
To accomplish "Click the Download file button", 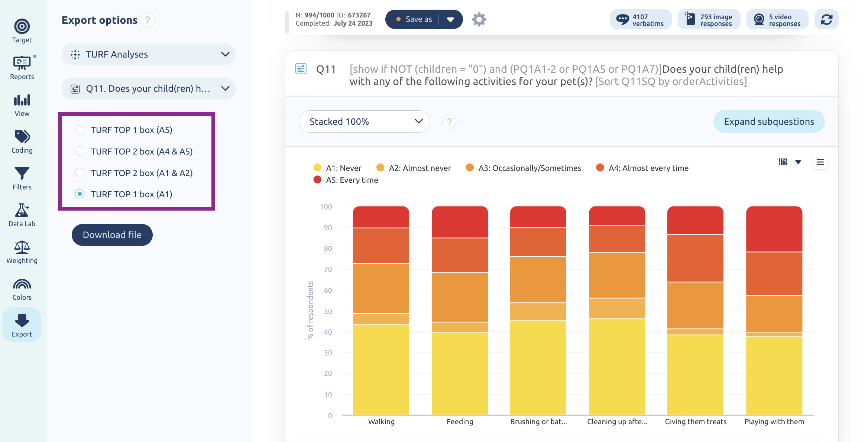I will point(112,235).
